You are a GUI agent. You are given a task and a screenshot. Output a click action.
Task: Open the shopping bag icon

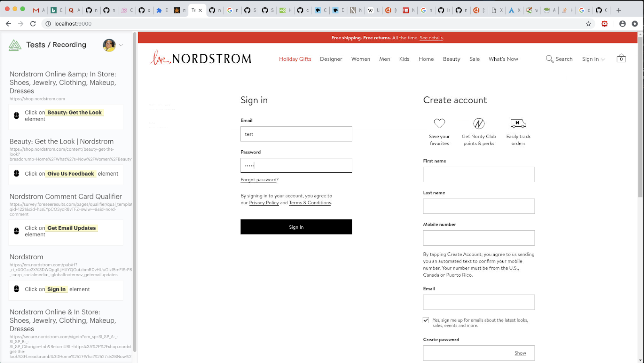pyautogui.click(x=621, y=58)
